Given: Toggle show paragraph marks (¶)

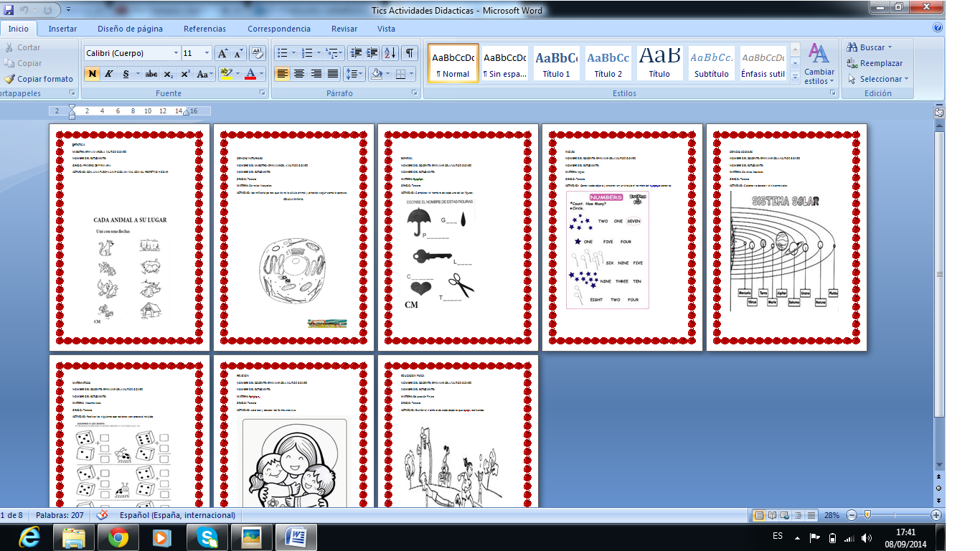Looking at the screenshot, I should [409, 53].
